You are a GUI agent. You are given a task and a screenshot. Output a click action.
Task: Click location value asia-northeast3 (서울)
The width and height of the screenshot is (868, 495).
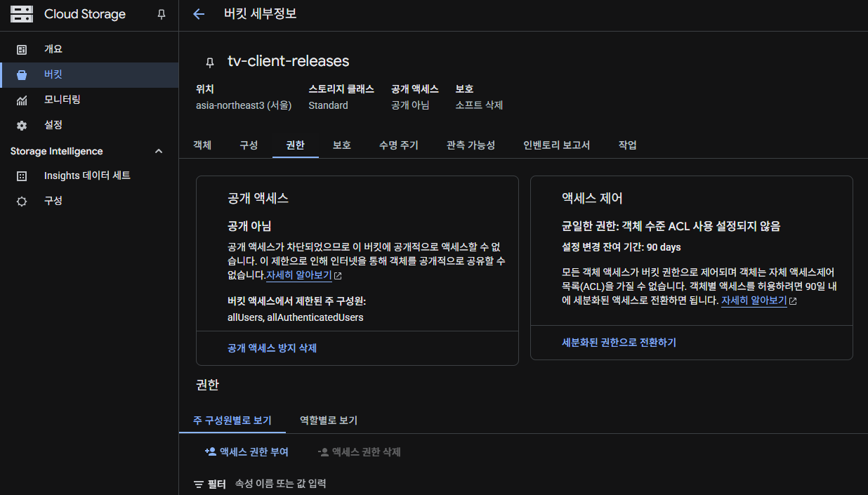[244, 105]
